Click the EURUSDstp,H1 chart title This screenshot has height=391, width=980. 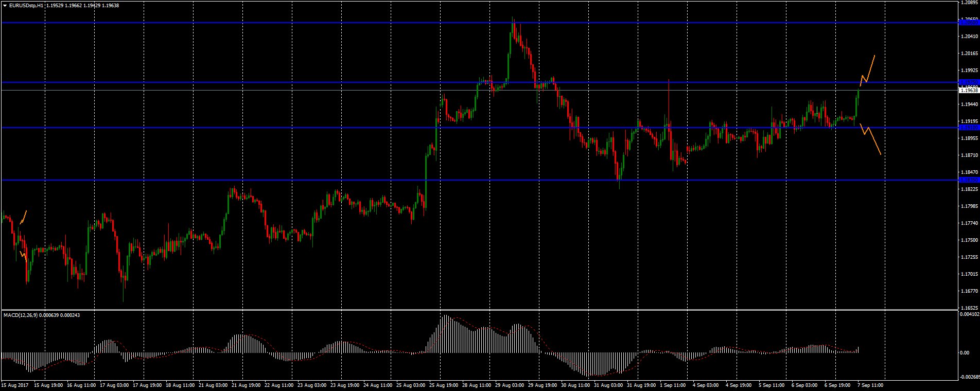[x=26, y=6]
